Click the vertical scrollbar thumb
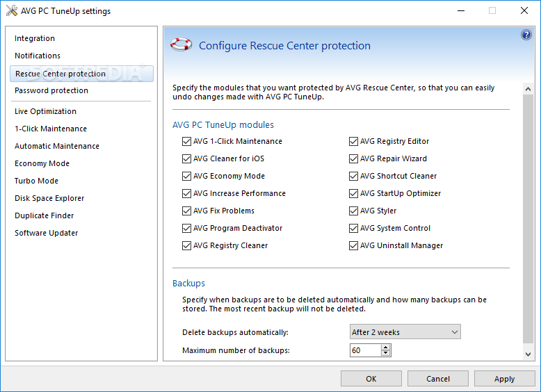 tap(528, 219)
